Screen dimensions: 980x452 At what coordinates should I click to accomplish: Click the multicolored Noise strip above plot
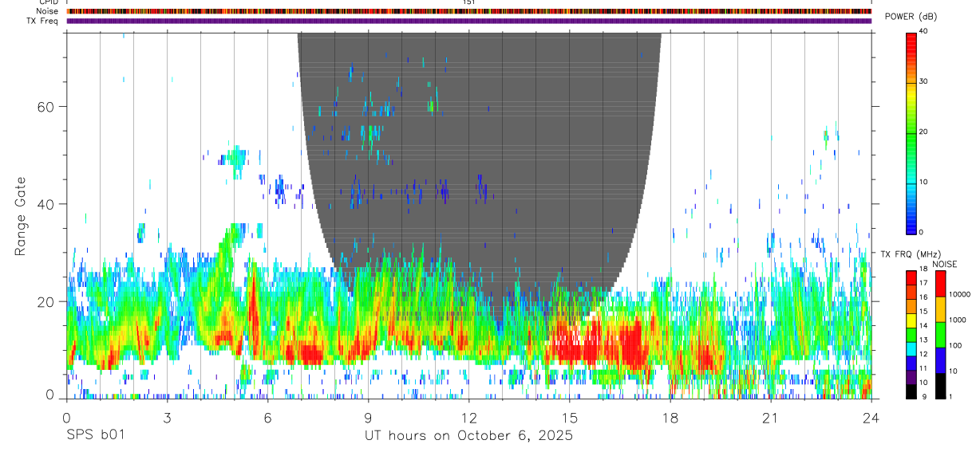point(469,11)
